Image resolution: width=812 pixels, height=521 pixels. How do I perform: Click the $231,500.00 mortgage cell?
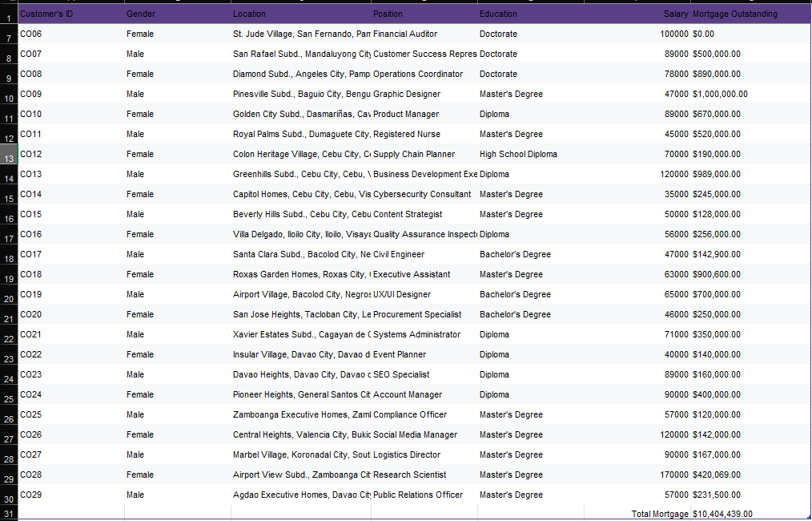click(750, 495)
